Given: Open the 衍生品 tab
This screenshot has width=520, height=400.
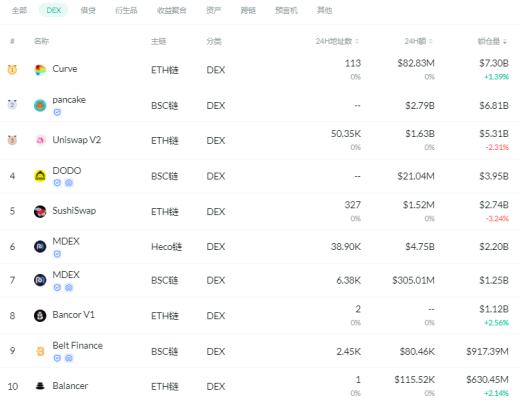Looking at the screenshot, I should [126, 10].
